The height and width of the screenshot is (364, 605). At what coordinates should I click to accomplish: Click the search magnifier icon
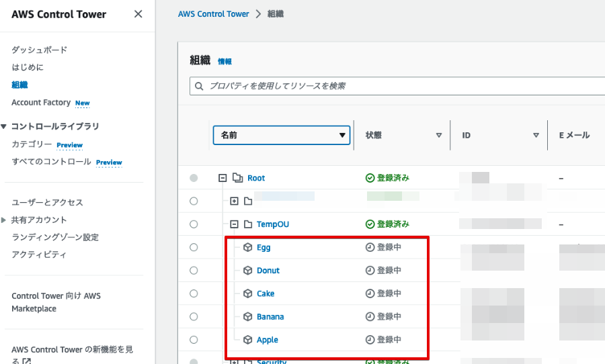199,86
